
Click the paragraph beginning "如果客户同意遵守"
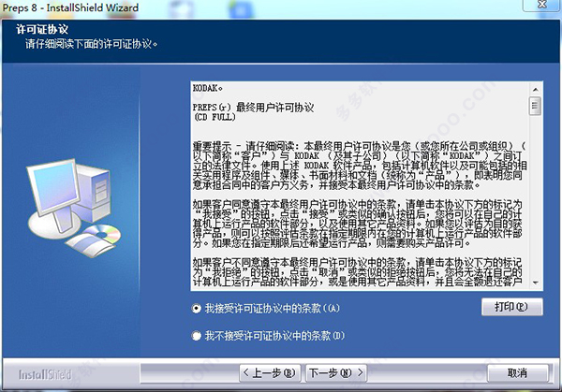pyautogui.click(x=358, y=225)
